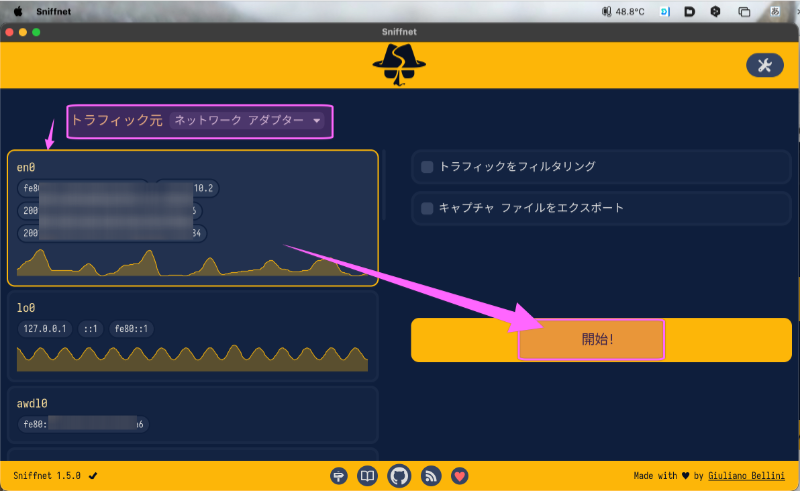Click the Sniffnet 1.5.0 version text

[47, 476]
